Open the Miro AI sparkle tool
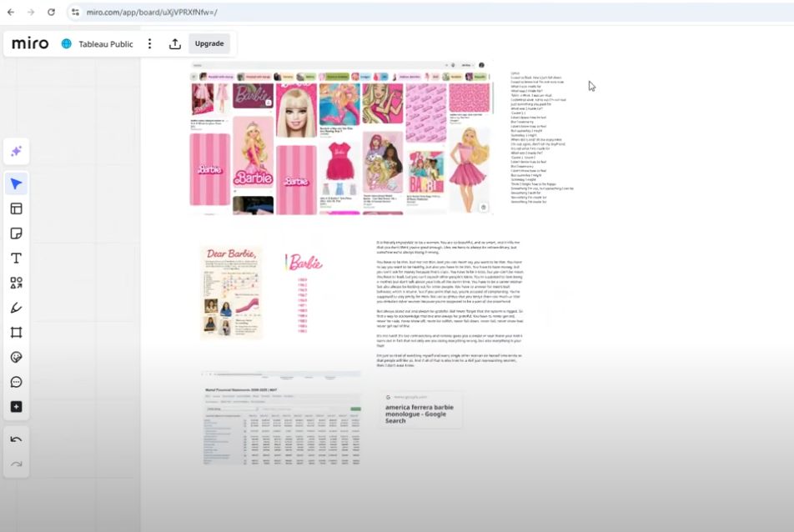This screenshot has width=794, height=532. (x=16, y=151)
